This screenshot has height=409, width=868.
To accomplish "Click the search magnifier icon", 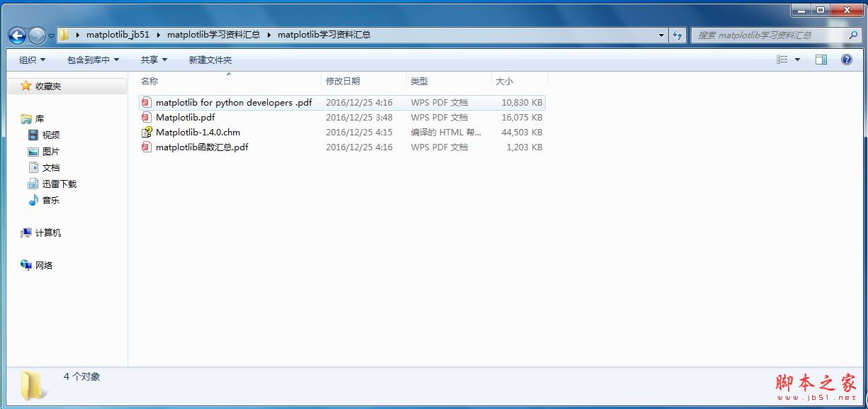I will tap(854, 35).
